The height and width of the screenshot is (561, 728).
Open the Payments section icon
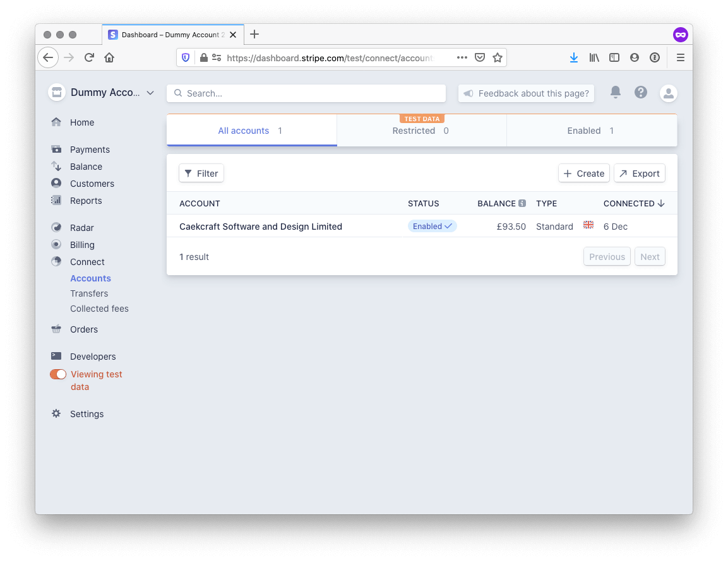pyautogui.click(x=56, y=149)
